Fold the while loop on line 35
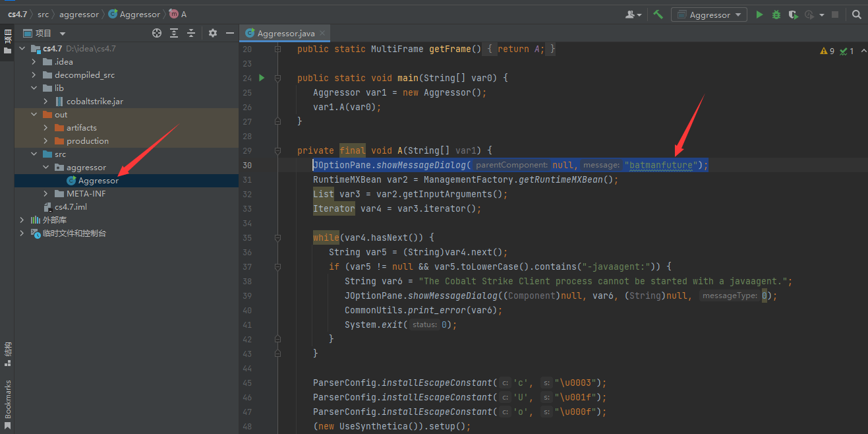 pos(277,237)
